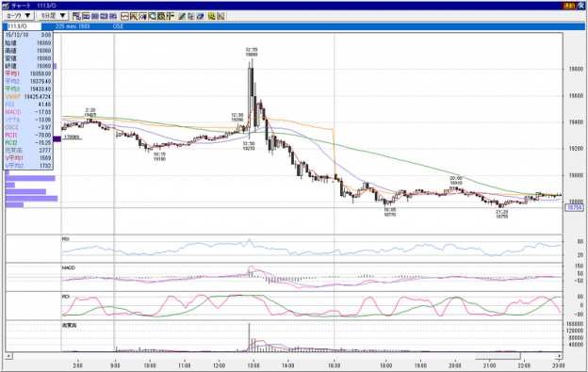Click the 12:55 high price label on chart

tap(252, 52)
